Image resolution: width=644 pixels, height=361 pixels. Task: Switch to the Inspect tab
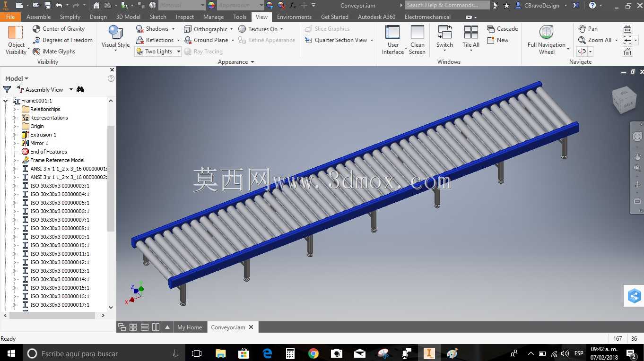click(x=185, y=17)
